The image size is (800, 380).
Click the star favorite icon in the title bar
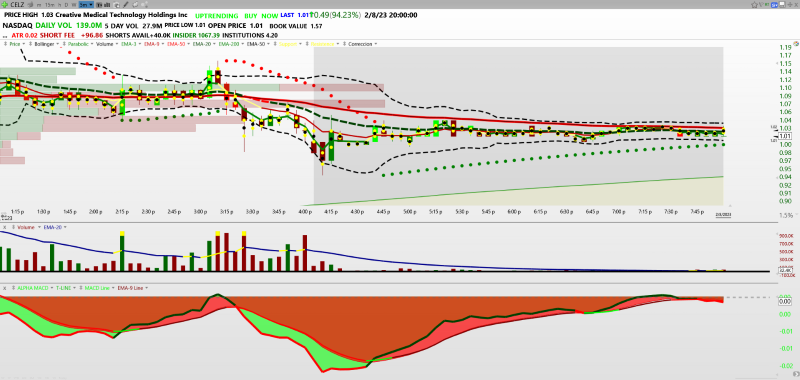pos(755,5)
